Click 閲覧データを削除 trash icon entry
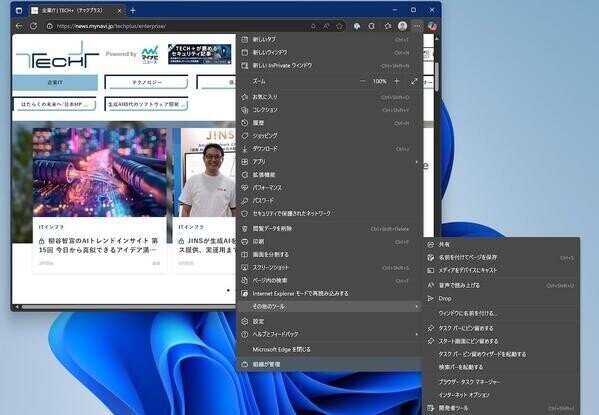This screenshot has width=599, height=415. tap(329, 229)
